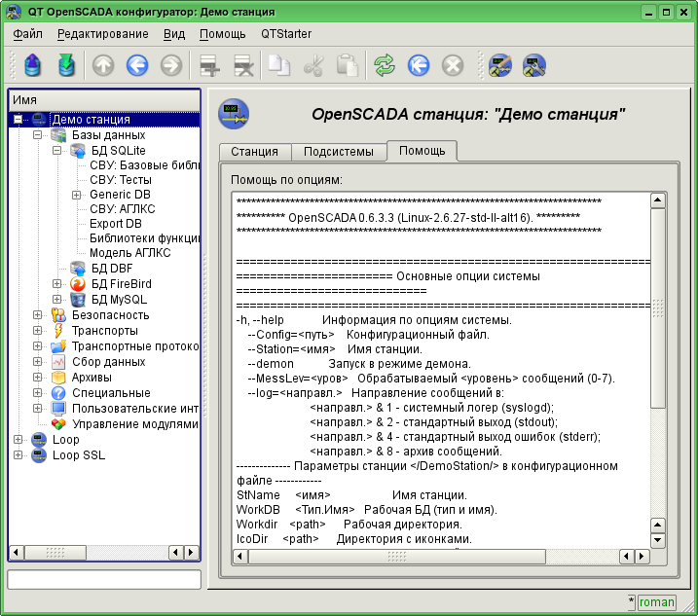Click the Сбор данных chart icon
Screen dimensions: 698x616
click(58, 362)
